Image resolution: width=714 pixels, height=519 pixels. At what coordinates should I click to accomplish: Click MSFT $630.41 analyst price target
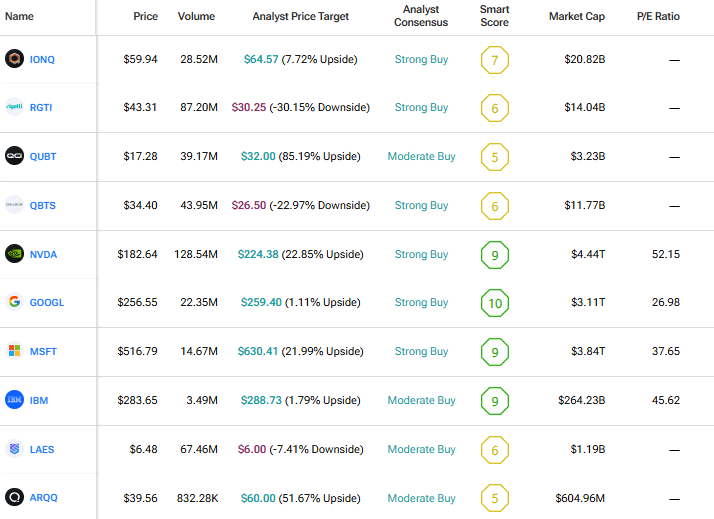(258, 351)
